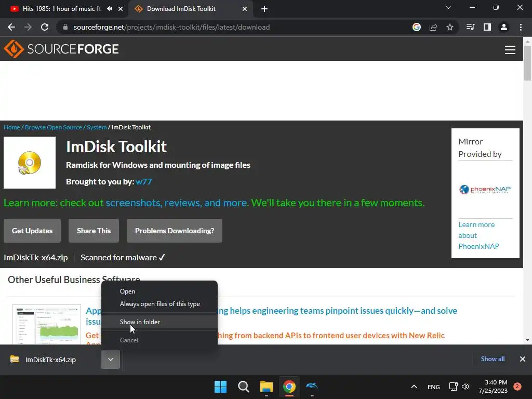
Task: Click the browser forward arrow
Action: [28, 27]
